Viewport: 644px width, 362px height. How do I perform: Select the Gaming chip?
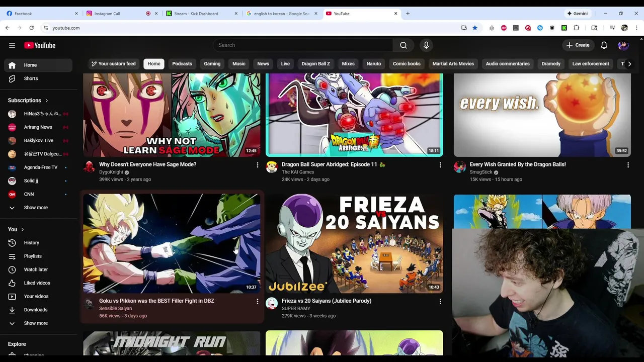point(212,64)
